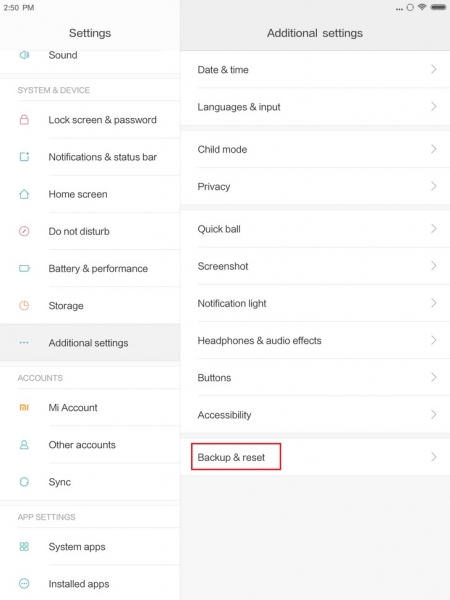Select Battery & performance entry
This screenshot has height=600, width=450.
[x=90, y=268]
